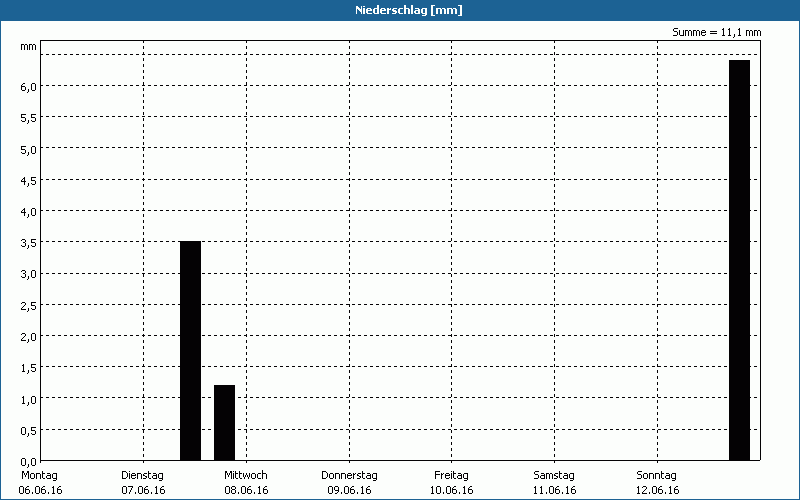Click the 4,0 y-axis value
This screenshot has height=500, width=800.
(x=29, y=212)
